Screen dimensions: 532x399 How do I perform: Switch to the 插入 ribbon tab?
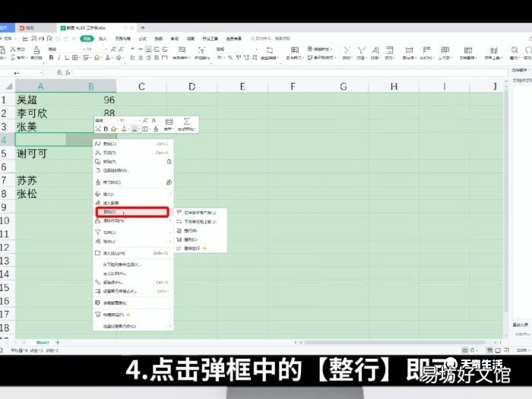tap(103, 39)
